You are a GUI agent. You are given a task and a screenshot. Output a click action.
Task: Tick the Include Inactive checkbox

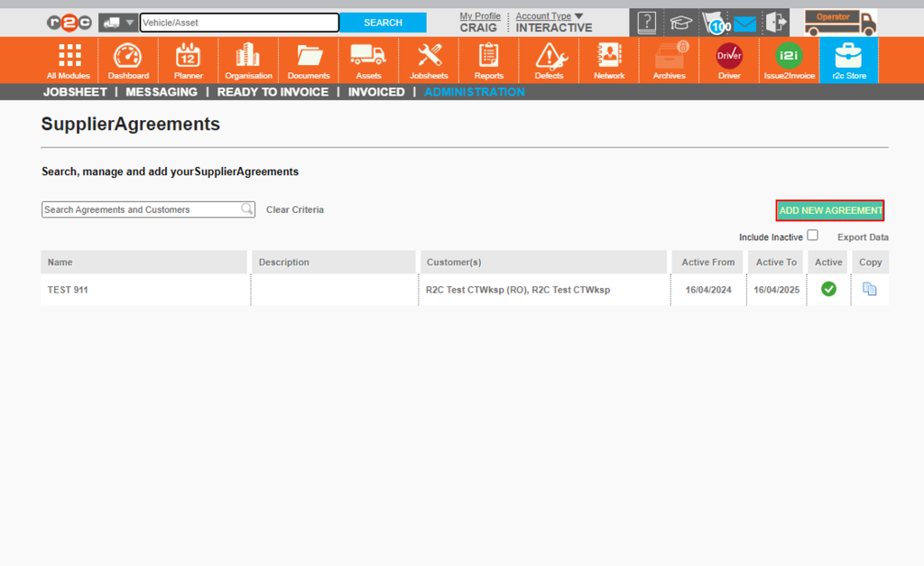(813, 236)
